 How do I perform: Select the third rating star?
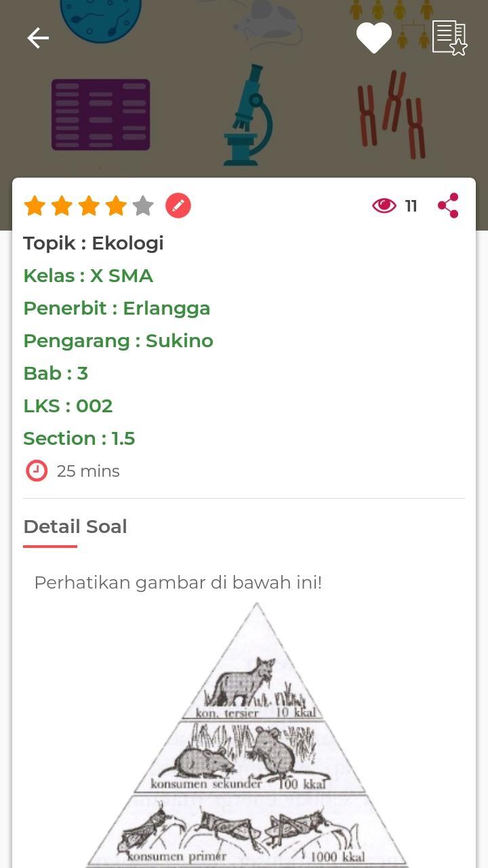pyautogui.click(x=89, y=205)
